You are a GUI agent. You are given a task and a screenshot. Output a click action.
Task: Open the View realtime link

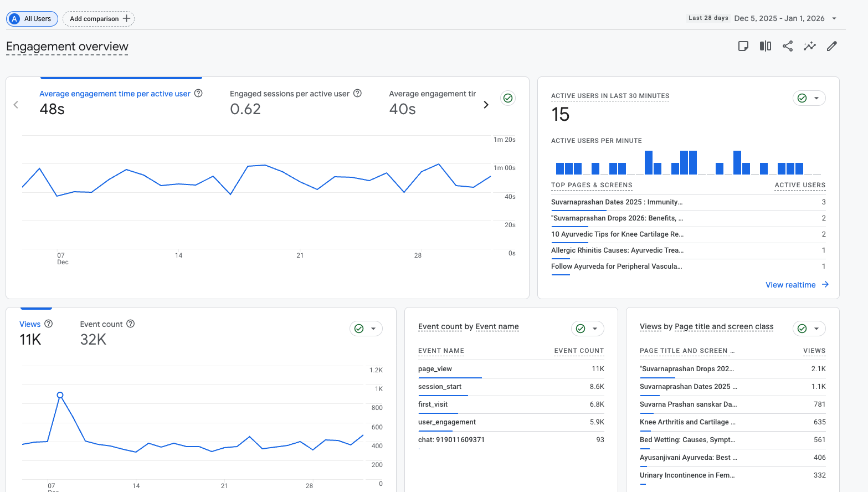797,285
